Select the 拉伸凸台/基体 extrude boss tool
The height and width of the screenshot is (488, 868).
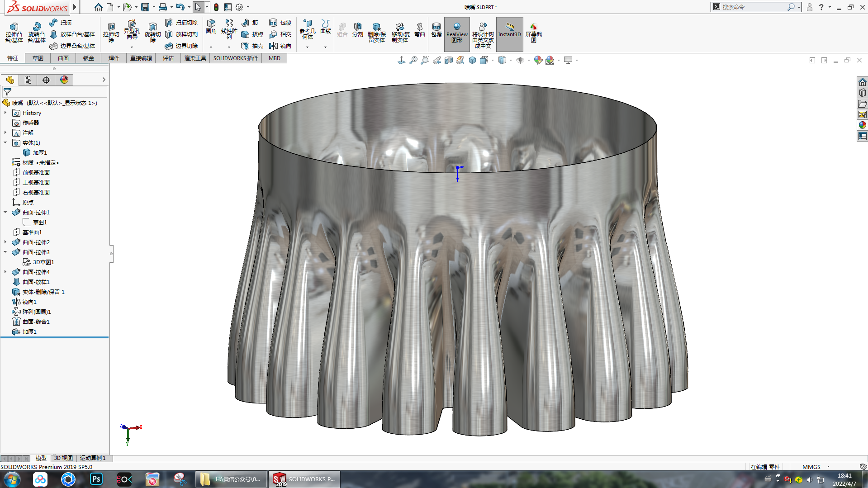pos(14,33)
